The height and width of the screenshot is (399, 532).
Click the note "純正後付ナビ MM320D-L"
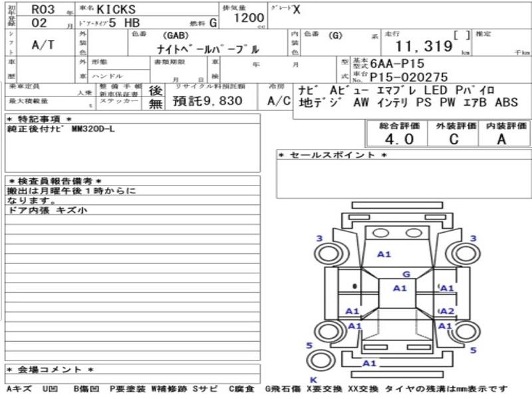coord(61,129)
